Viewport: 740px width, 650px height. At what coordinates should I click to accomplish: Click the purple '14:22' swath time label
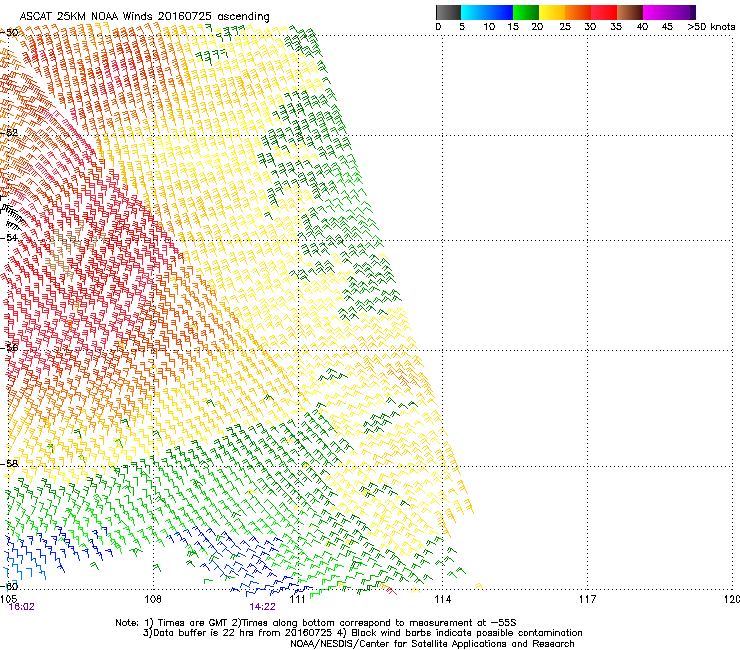point(262,607)
